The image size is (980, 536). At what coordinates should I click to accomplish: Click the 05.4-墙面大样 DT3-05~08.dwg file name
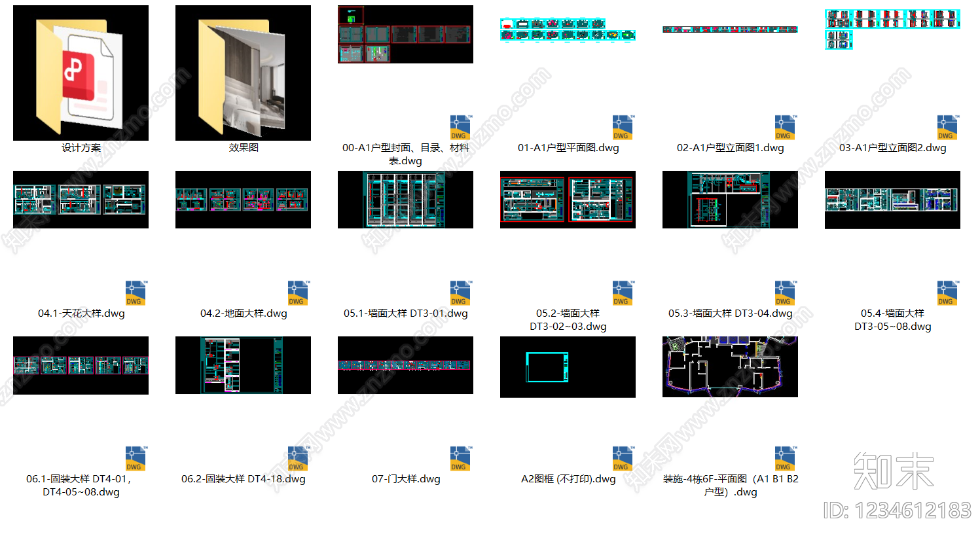click(892, 320)
